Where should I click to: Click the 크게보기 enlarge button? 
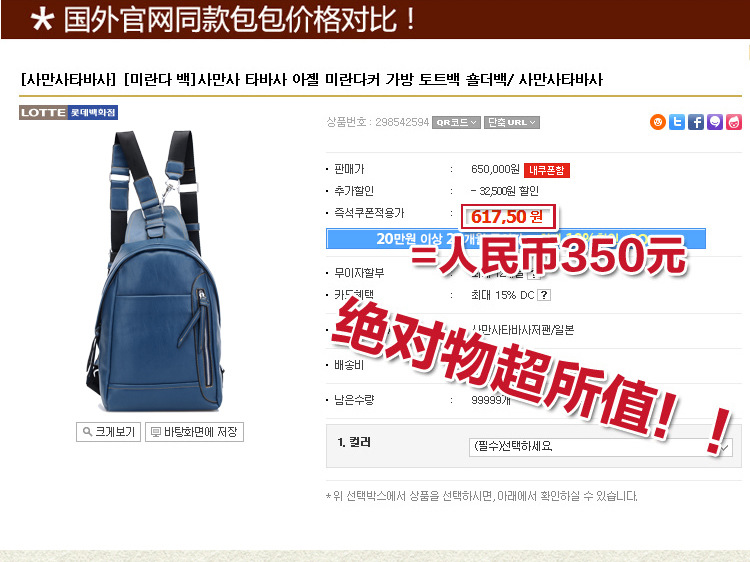[x=108, y=432]
